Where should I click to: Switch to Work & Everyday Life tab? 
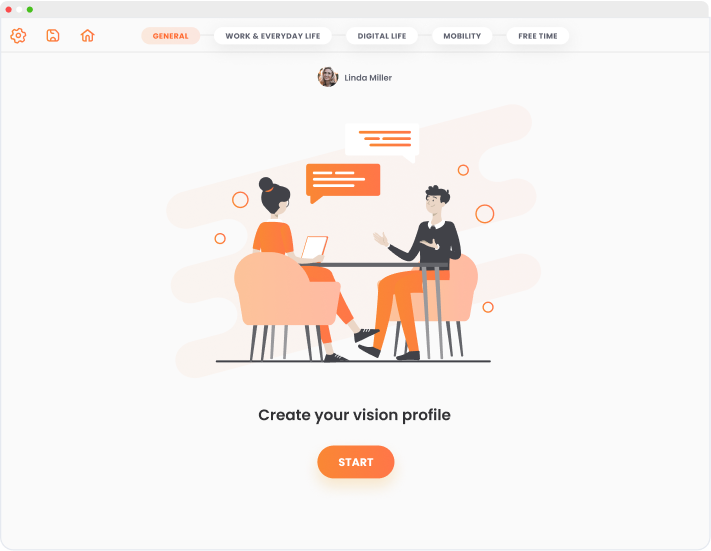(273, 36)
